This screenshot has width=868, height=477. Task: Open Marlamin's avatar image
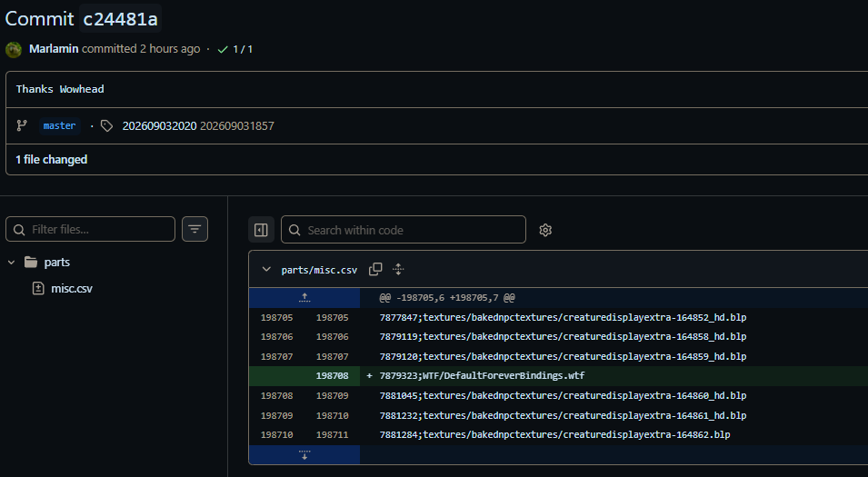[x=14, y=49]
